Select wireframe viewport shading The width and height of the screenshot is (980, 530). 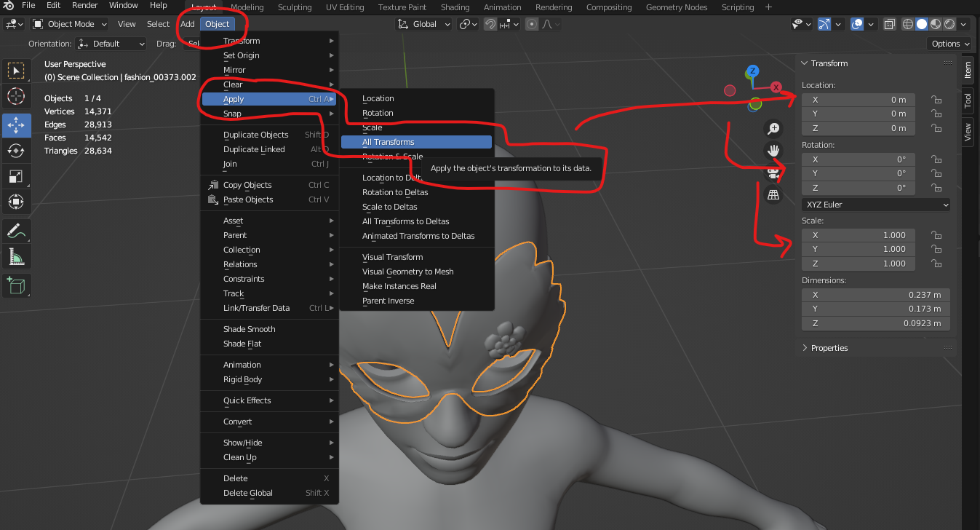tap(908, 24)
